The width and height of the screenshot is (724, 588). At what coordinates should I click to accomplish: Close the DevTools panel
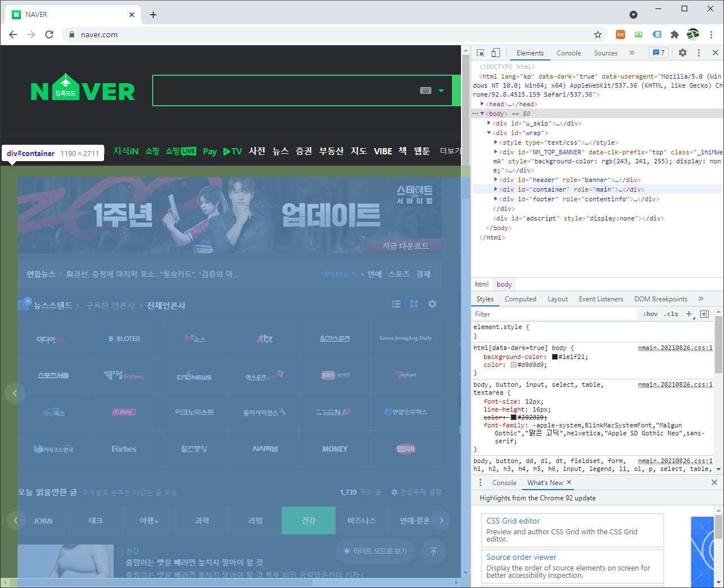pyautogui.click(x=716, y=53)
